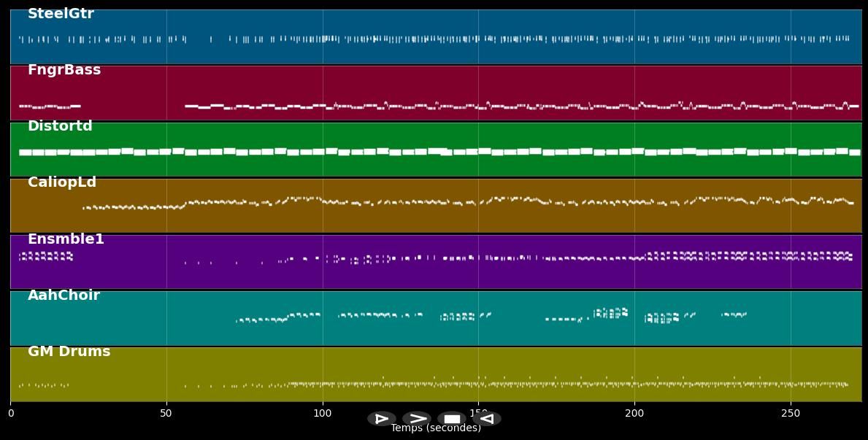The width and height of the screenshot is (868, 440).
Task: Choose the CaliopLd track label
Action: click(x=62, y=182)
